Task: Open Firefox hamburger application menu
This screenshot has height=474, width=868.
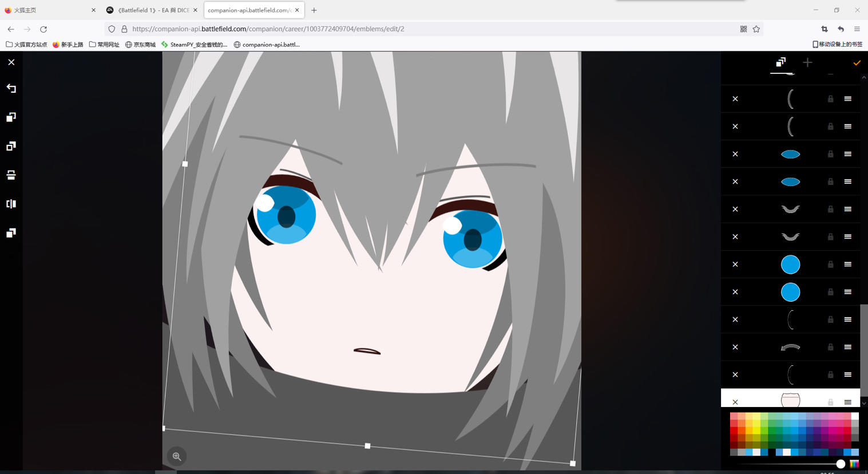Action: click(857, 29)
